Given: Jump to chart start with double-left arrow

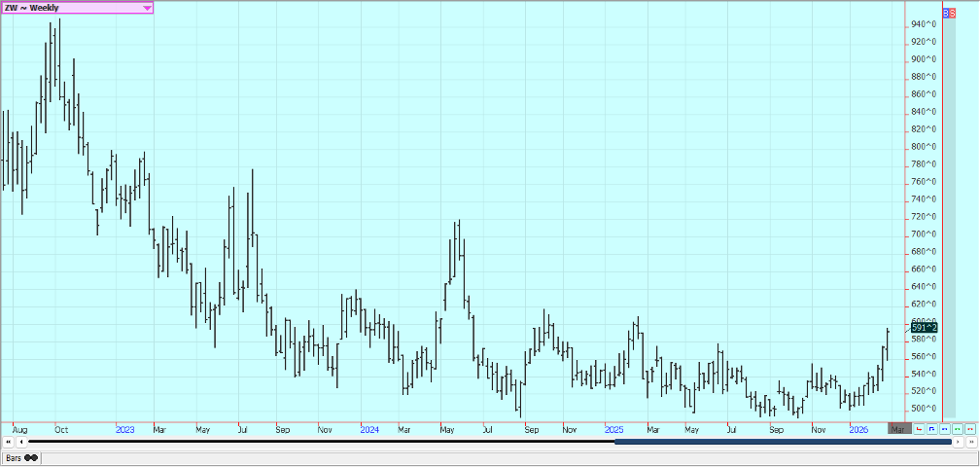Looking at the screenshot, I should [x=9, y=442].
